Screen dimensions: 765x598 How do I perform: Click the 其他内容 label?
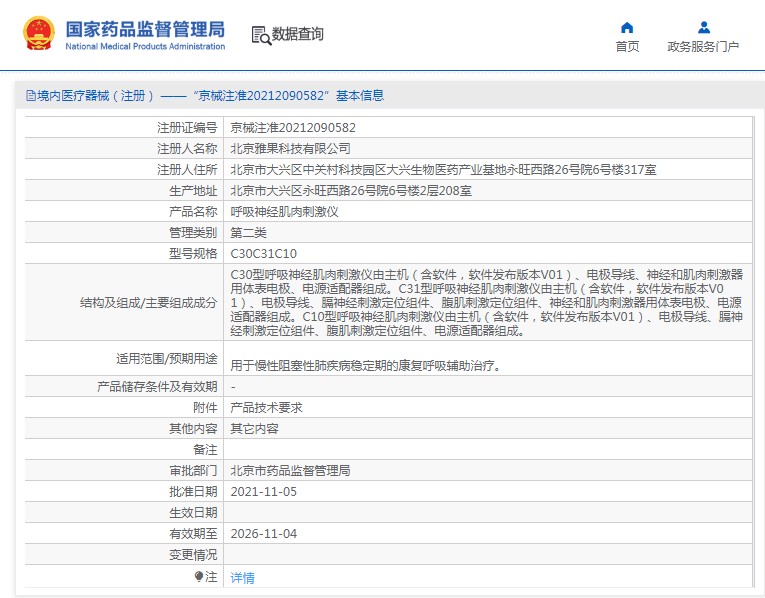[x=193, y=429]
